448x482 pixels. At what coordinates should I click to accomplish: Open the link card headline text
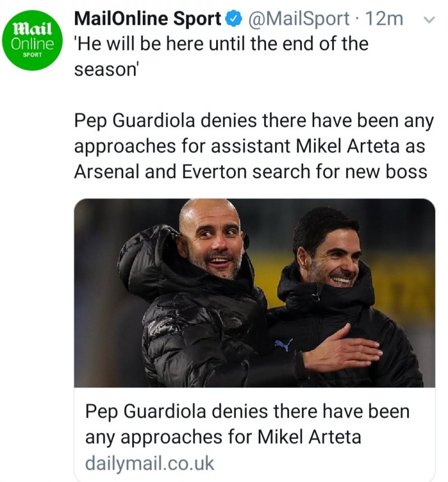point(246,424)
